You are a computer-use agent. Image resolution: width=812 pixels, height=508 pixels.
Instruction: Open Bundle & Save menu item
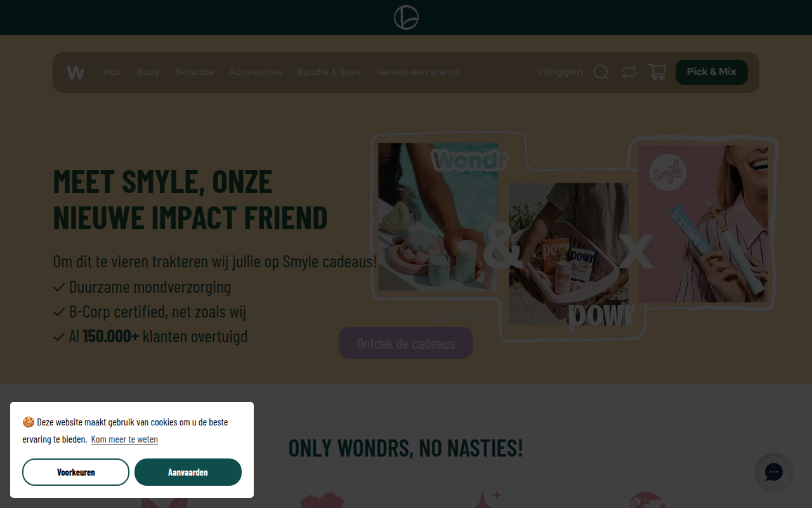(329, 72)
